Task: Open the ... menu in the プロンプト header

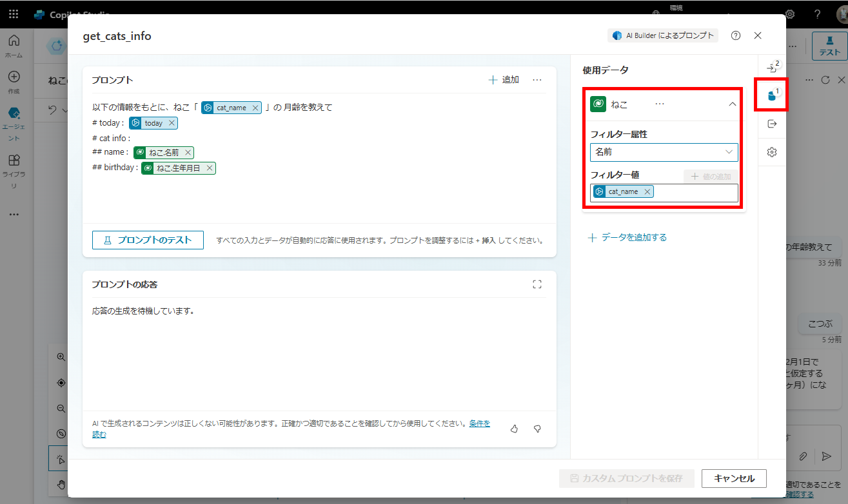Action: (x=537, y=79)
